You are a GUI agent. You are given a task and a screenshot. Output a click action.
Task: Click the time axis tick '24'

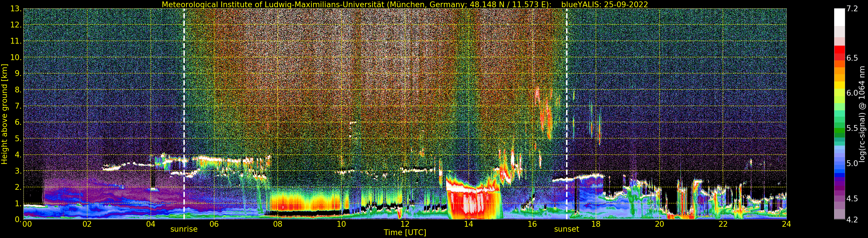[x=786, y=224]
